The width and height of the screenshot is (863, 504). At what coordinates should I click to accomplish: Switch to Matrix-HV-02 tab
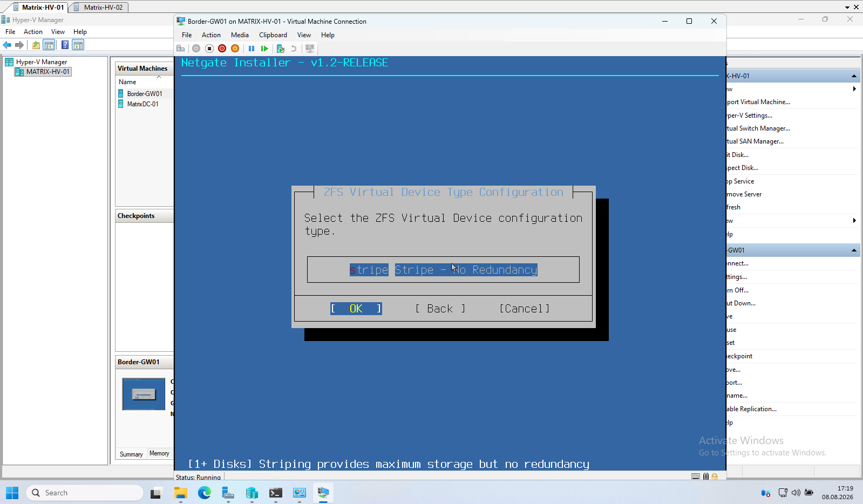(x=99, y=7)
